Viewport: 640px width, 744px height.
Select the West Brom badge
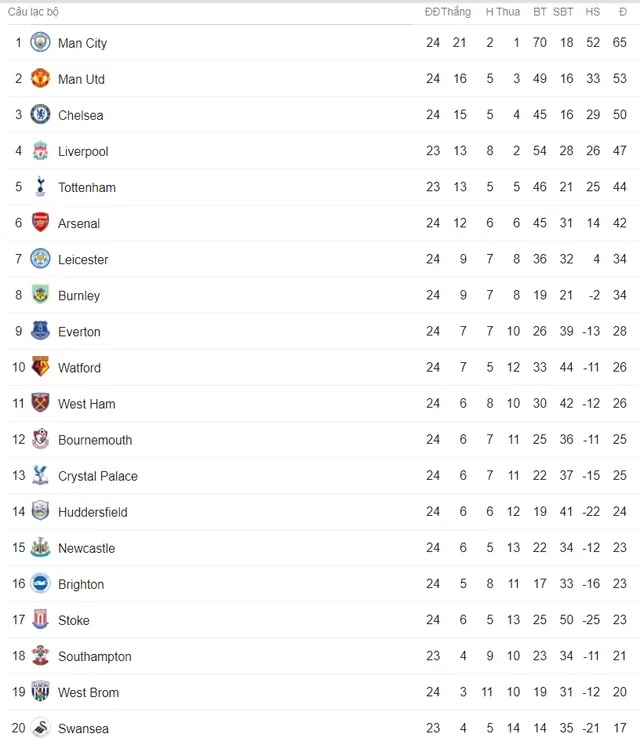(x=40, y=691)
